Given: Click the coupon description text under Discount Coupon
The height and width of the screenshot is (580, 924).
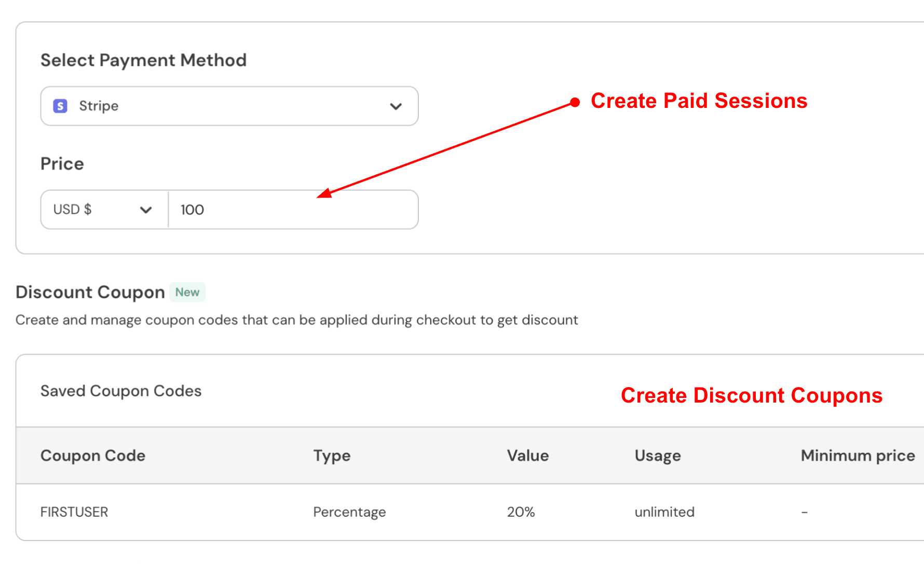Looking at the screenshot, I should pos(296,320).
